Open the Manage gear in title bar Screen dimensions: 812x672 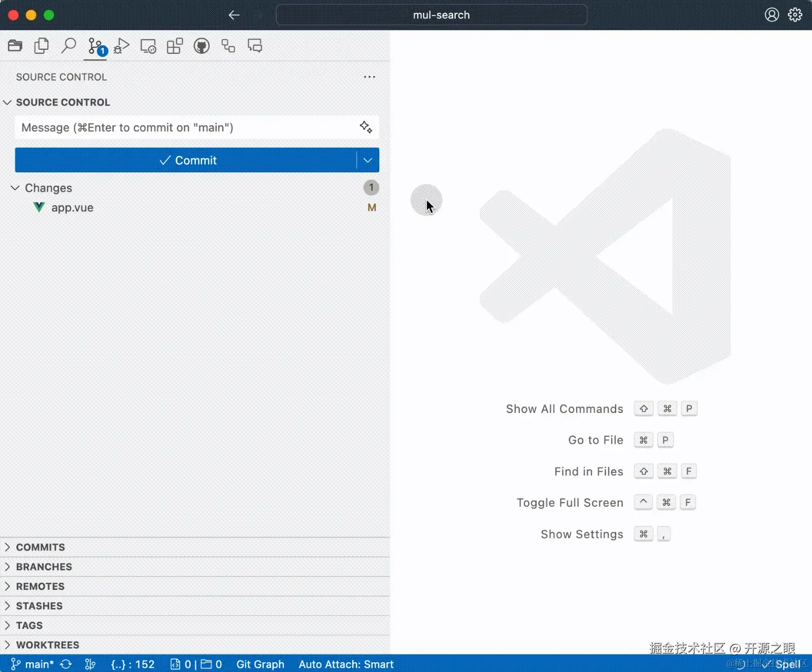(795, 15)
